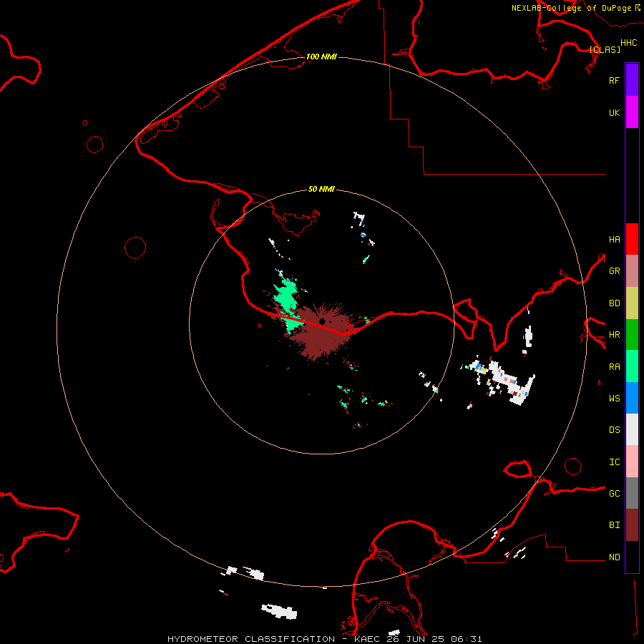Click the 'IC' legend label
The width and height of the screenshot is (644, 644).
click(614, 462)
